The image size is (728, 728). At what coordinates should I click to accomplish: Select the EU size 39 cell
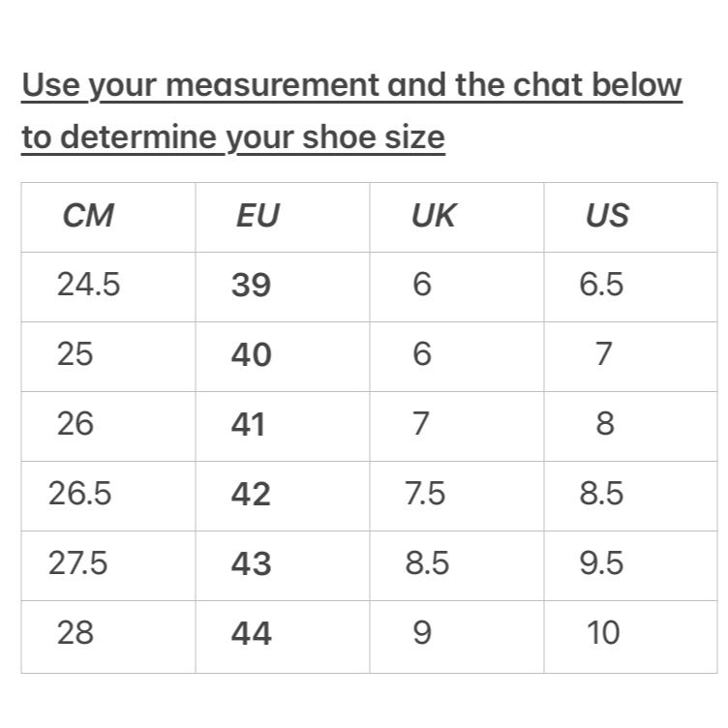pos(283,287)
